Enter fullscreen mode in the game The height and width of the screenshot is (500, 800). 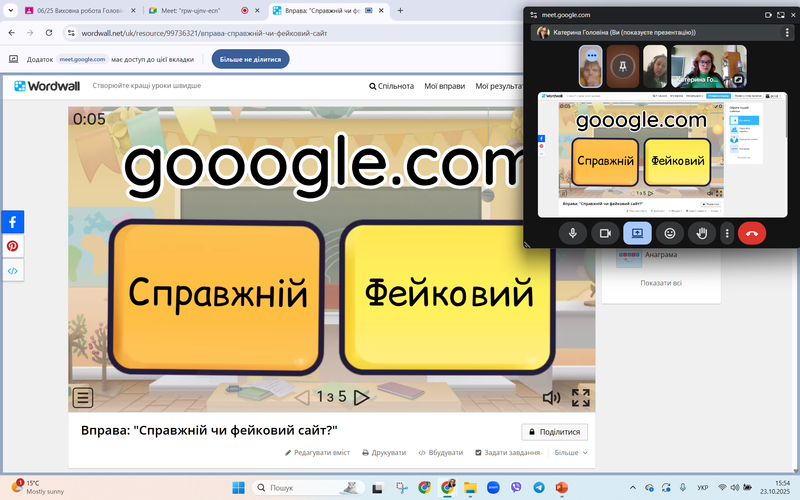580,398
